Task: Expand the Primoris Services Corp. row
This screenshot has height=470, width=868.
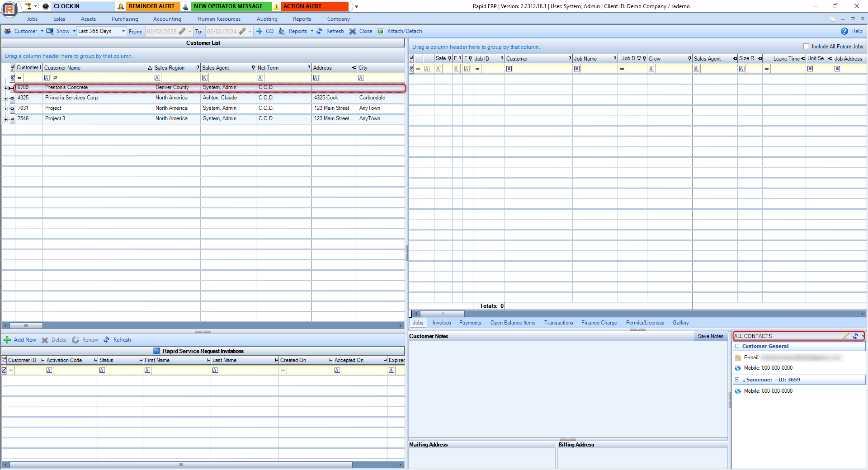Action: (x=5, y=99)
